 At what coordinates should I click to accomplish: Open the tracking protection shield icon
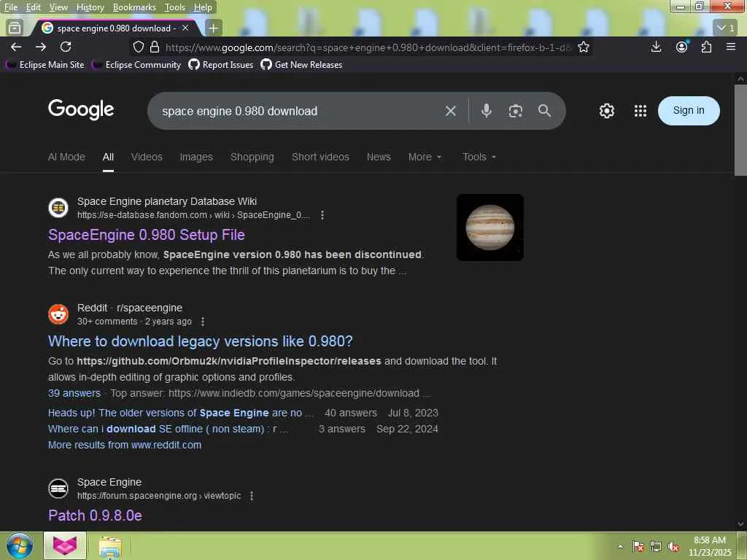(x=138, y=47)
